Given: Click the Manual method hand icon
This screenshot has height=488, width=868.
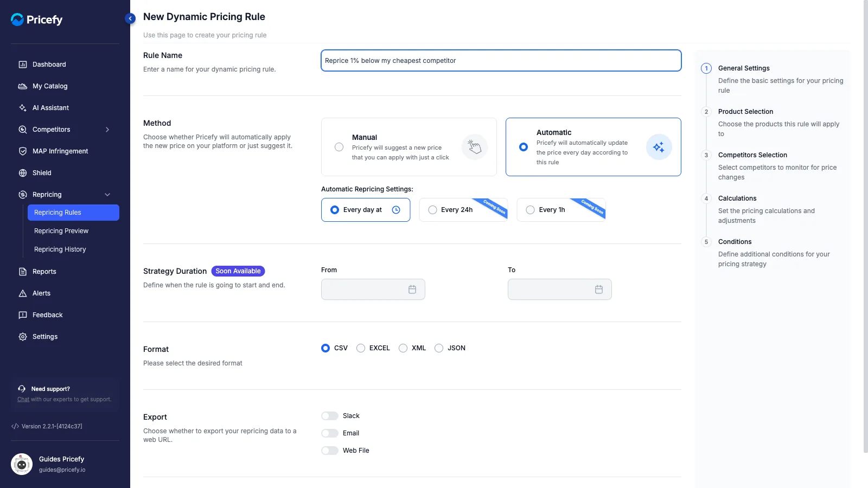Looking at the screenshot, I should (475, 147).
